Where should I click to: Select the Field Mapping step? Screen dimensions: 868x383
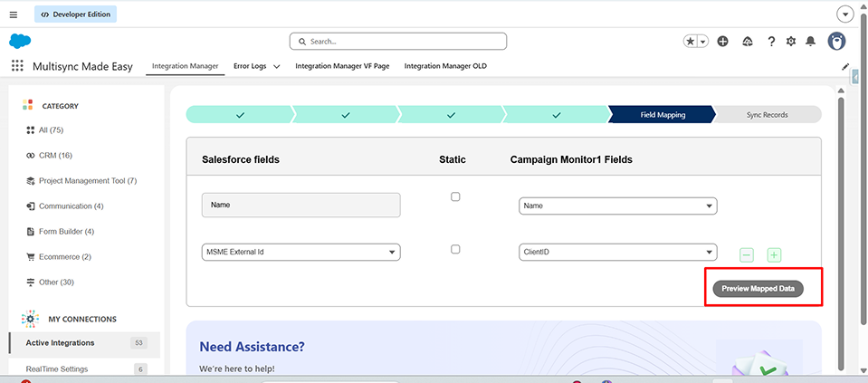click(663, 115)
